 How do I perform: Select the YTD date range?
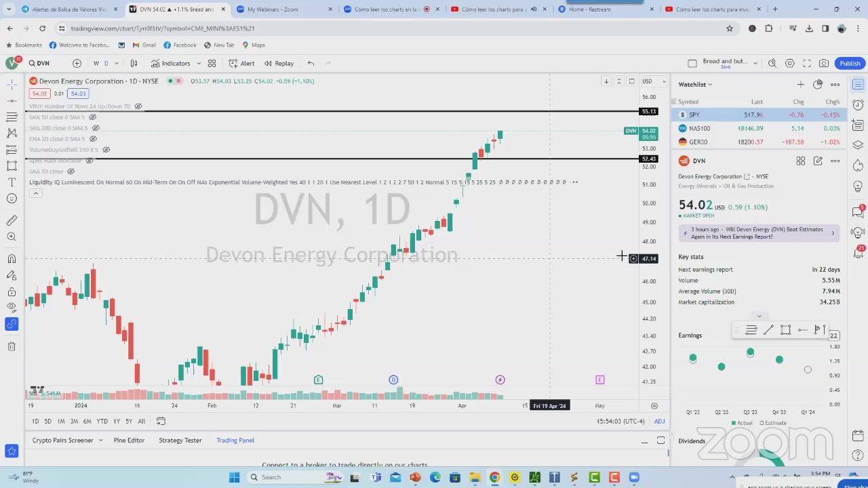coord(102,422)
